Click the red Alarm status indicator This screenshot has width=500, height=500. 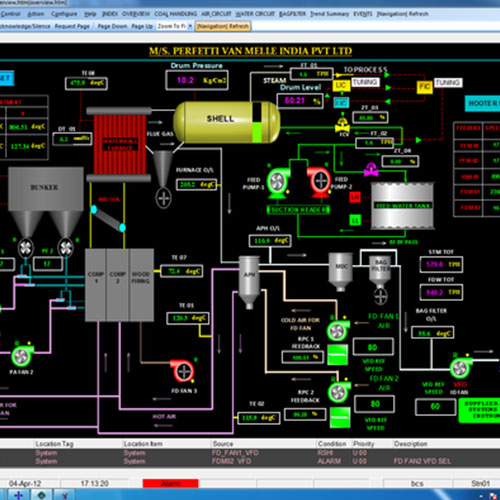pos(171,483)
